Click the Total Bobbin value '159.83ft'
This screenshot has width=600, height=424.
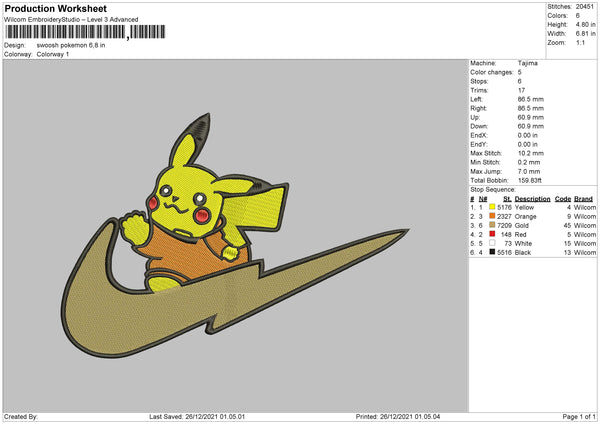click(x=530, y=180)
